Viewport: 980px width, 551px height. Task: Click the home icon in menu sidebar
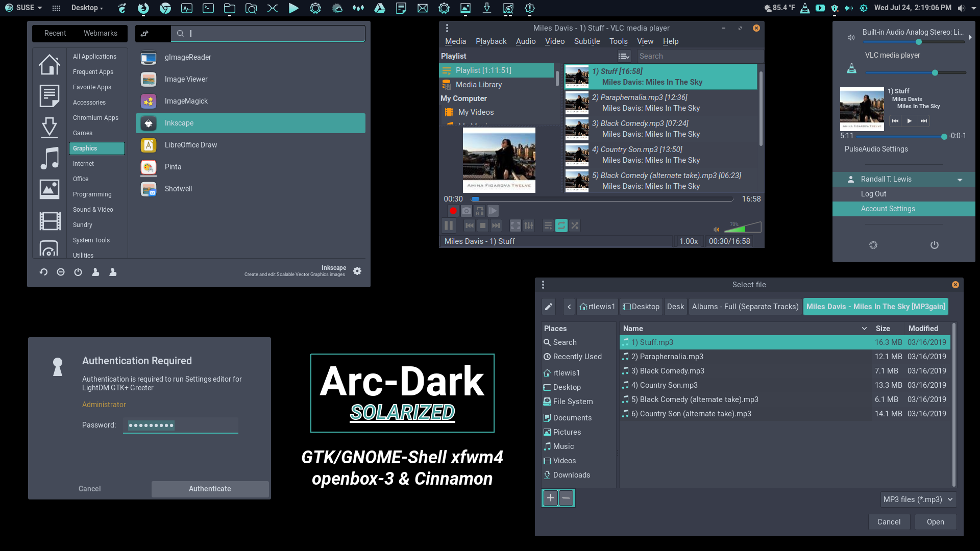[50, 64]
